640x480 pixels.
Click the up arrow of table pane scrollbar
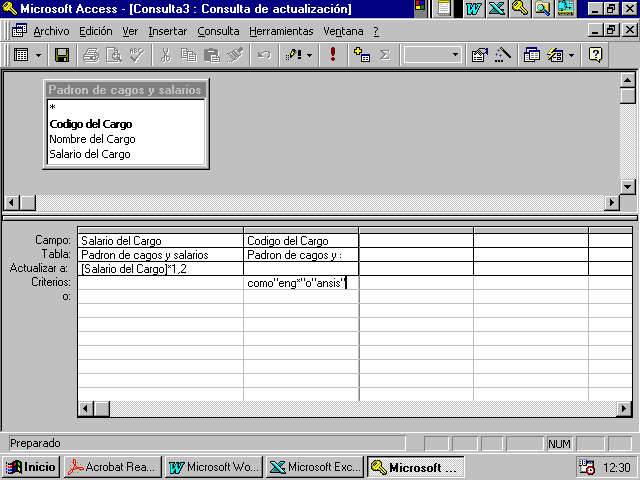point(627,80)
